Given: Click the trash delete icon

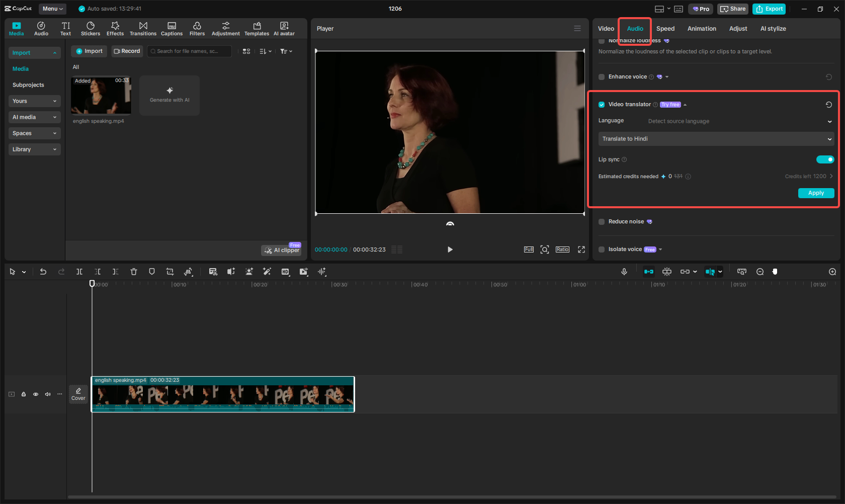Looking at the screenshot, I should tap(134, 272).
